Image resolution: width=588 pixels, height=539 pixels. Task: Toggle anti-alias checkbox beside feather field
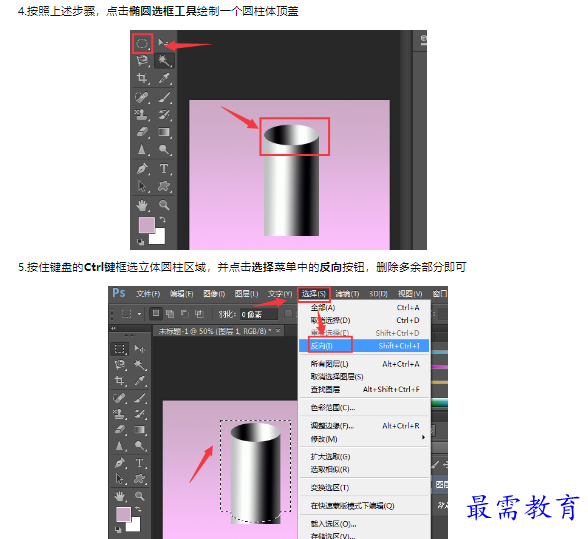288,314
